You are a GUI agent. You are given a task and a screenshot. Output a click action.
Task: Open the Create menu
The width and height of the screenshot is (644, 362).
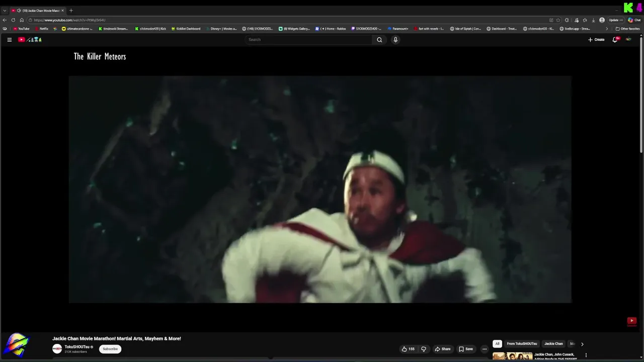pyautogui.click(x=596, y=40)
